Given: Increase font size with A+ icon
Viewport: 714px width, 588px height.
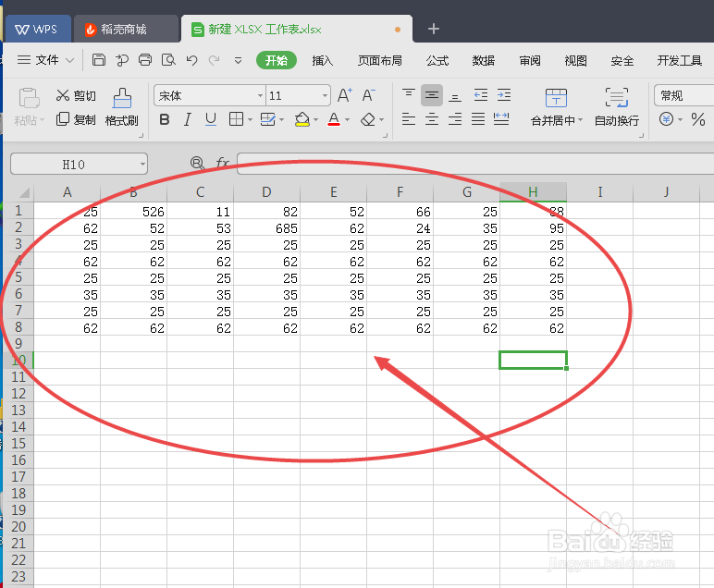Looking at the screenshot, I should tap(345, 95).
